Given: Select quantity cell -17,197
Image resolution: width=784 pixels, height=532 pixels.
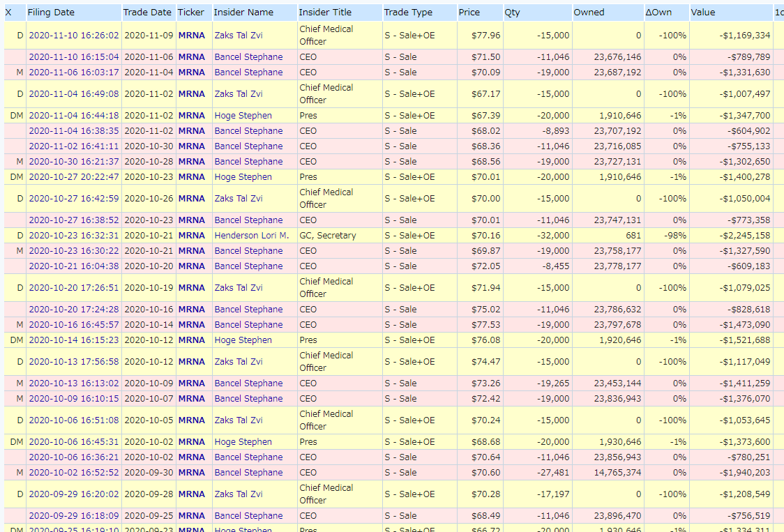Looking at the screenshot, I should (x=553, y=494).
